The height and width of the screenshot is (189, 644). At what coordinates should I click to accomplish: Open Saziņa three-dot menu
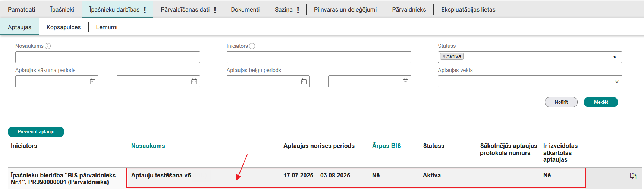(298, 10)
